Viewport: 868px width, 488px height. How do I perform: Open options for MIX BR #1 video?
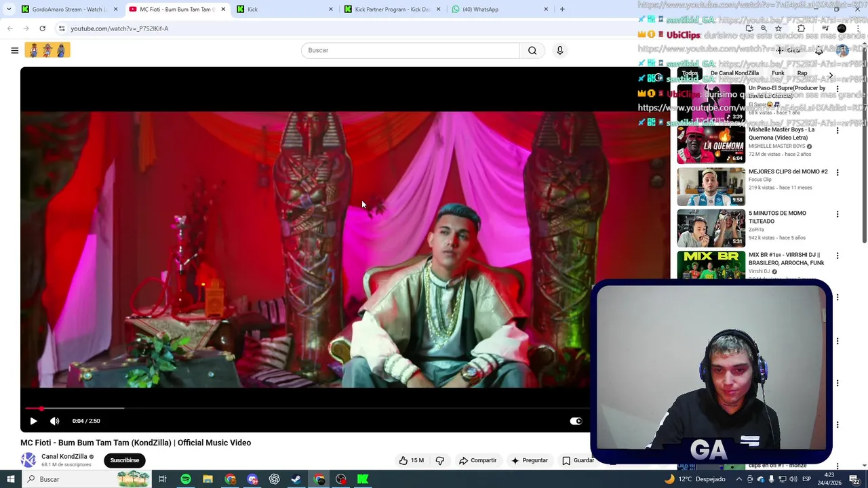click(x=837, y=256)
